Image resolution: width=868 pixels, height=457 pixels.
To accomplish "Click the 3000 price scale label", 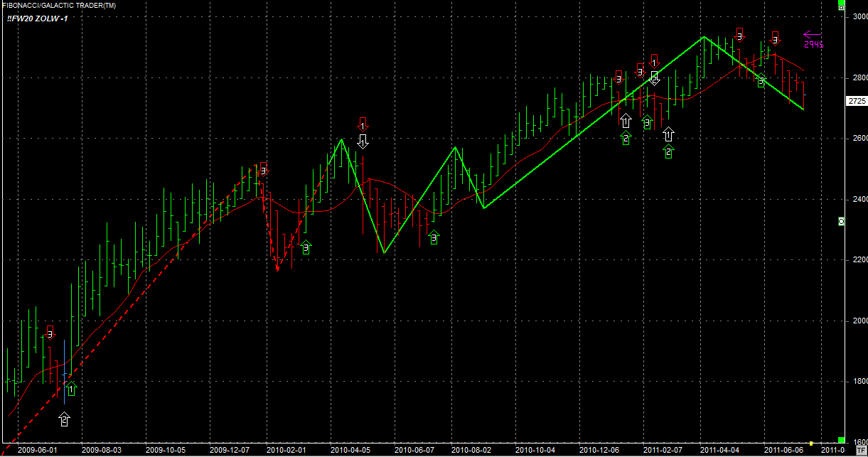I will pyautogui.click(x=859, y=17).
